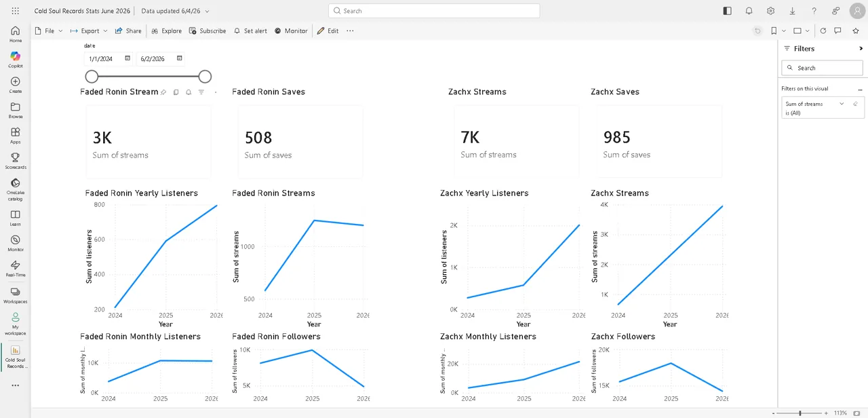Open the File menu dropdown
Image resolution: width=868 pixels, height=418 pixels.
click(x=49, y=31)
